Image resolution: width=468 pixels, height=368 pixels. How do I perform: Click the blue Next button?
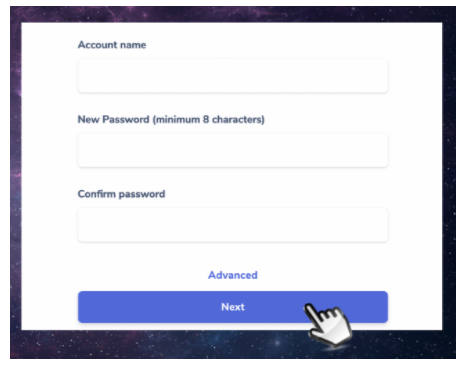pos(233,307)
